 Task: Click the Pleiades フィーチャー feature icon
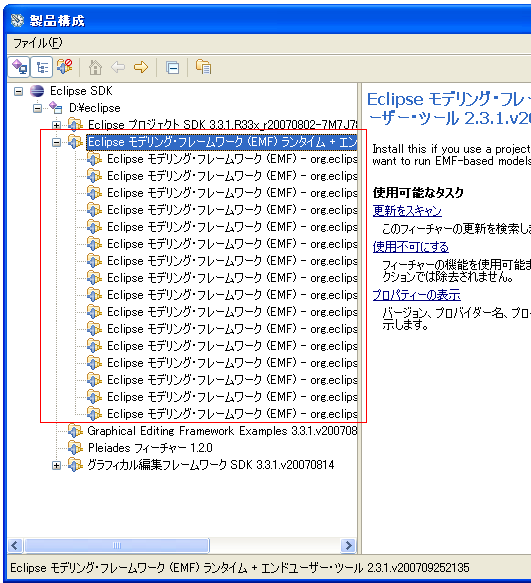[x=75, y=448]
